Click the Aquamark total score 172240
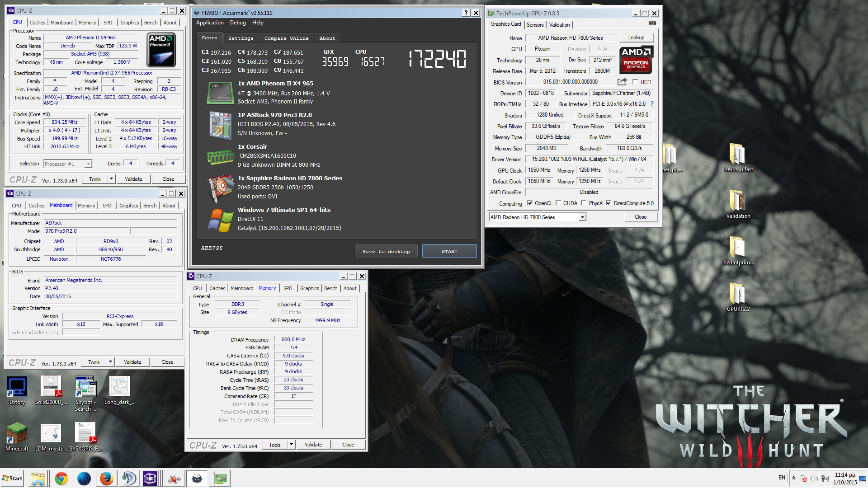Viewport: 868px width, 488px height. [437, 59]
